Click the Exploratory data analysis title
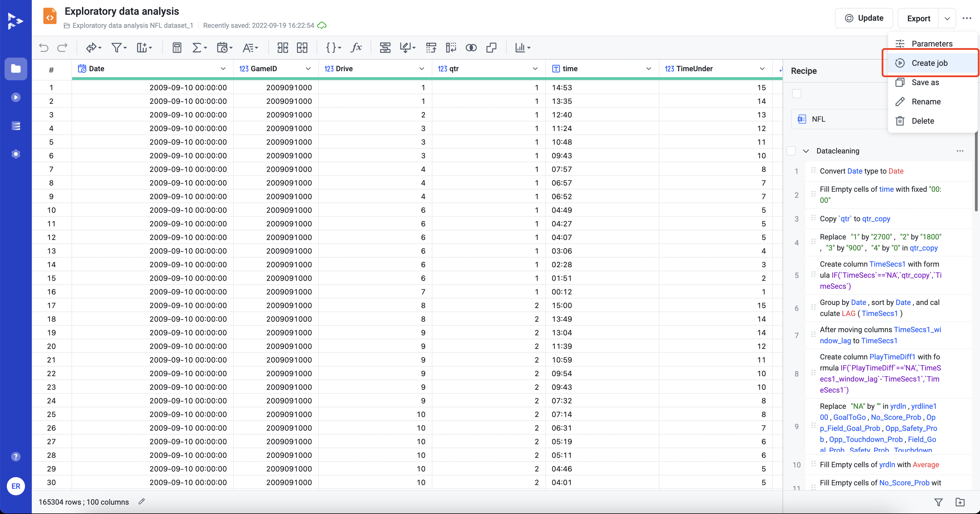The width and height of the screenshot is (980, 514). (x=122, y=11)
